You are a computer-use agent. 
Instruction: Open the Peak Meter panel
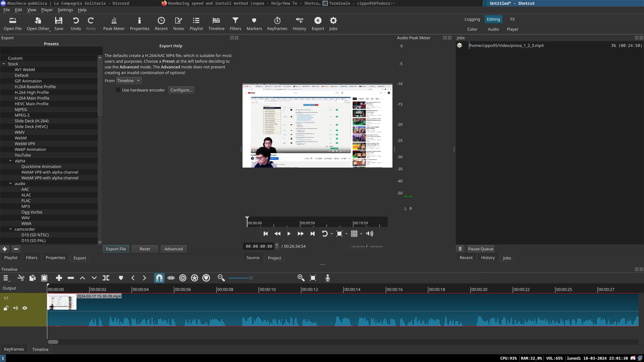[114, 23]
